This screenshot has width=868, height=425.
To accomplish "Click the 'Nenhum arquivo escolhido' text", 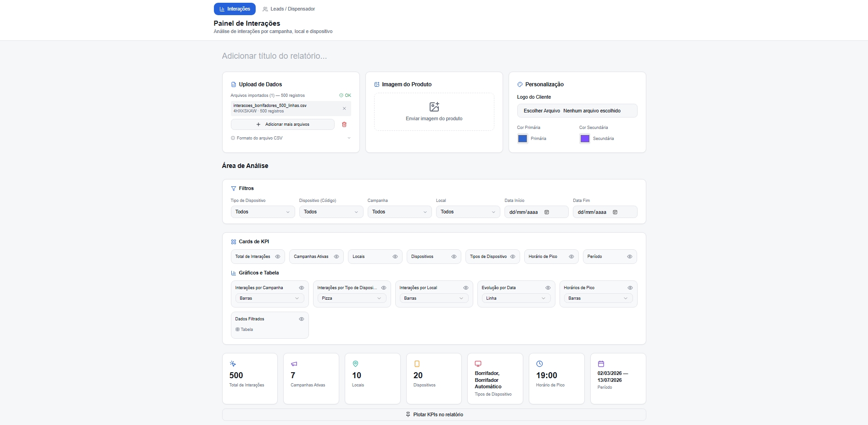I will point(592,111).
